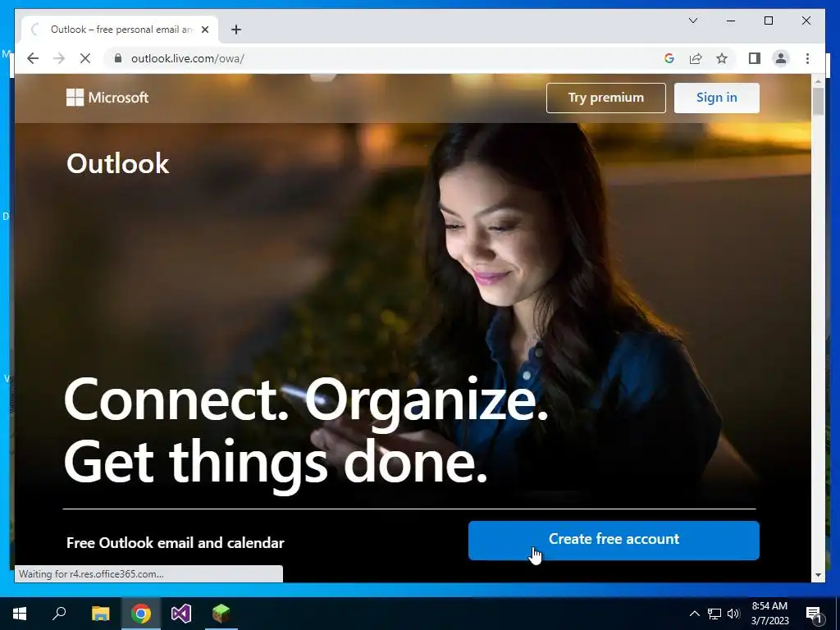Open the volume control
This screenshot has height=630, width=840.
click(x=733, y=614)
